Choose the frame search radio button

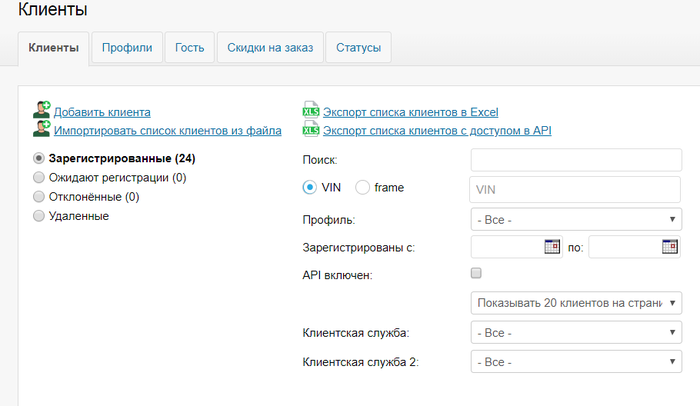click(x=362, y=187)
